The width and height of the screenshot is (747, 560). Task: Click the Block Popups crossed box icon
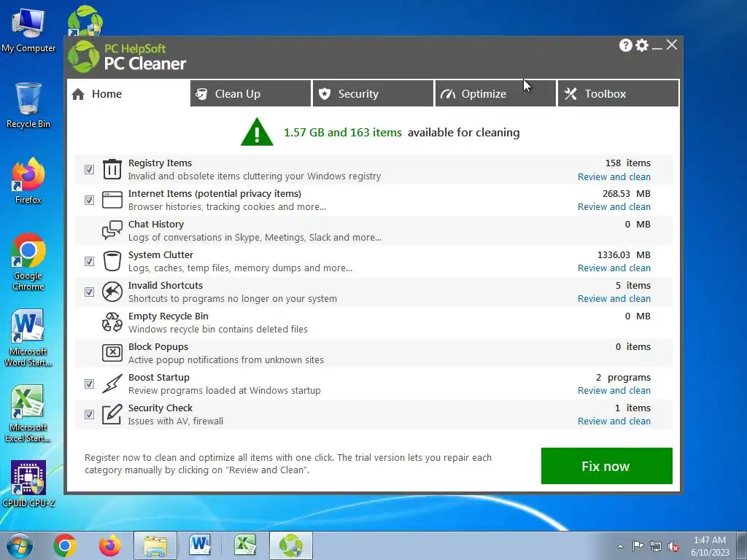[112, 353]
